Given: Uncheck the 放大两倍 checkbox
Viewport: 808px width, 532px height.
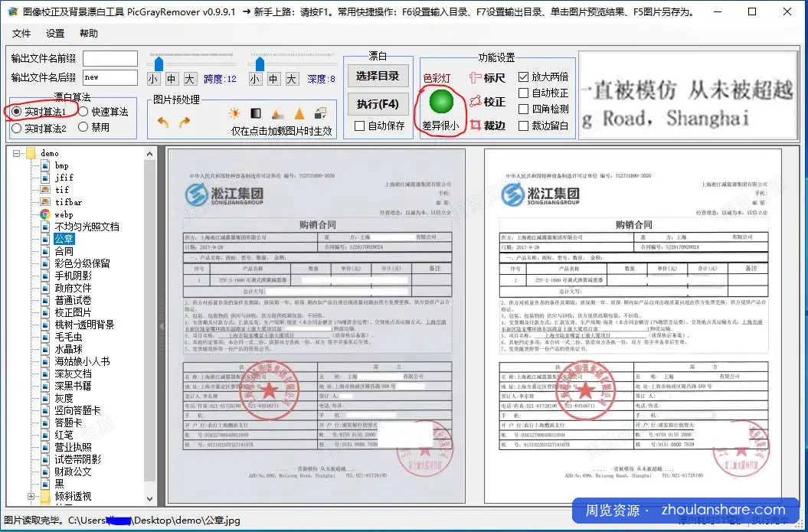Looking at the screenshot, I should coord(524,77).
